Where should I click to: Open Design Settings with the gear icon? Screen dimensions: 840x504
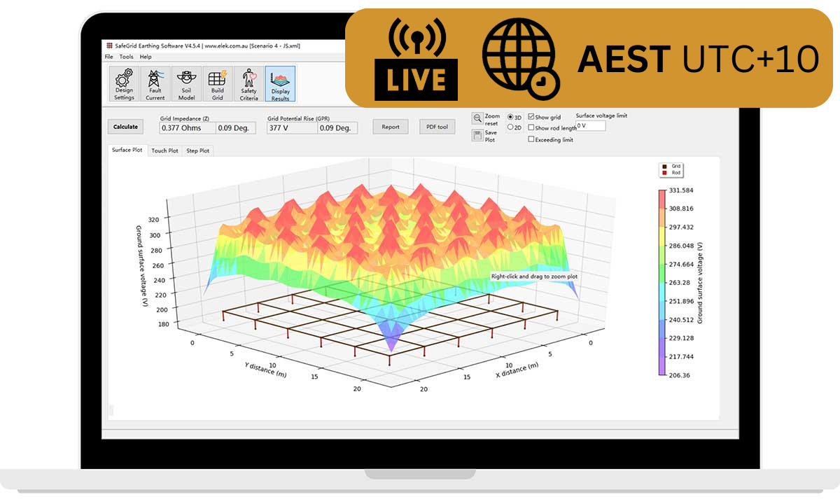[x=123, y=83]
